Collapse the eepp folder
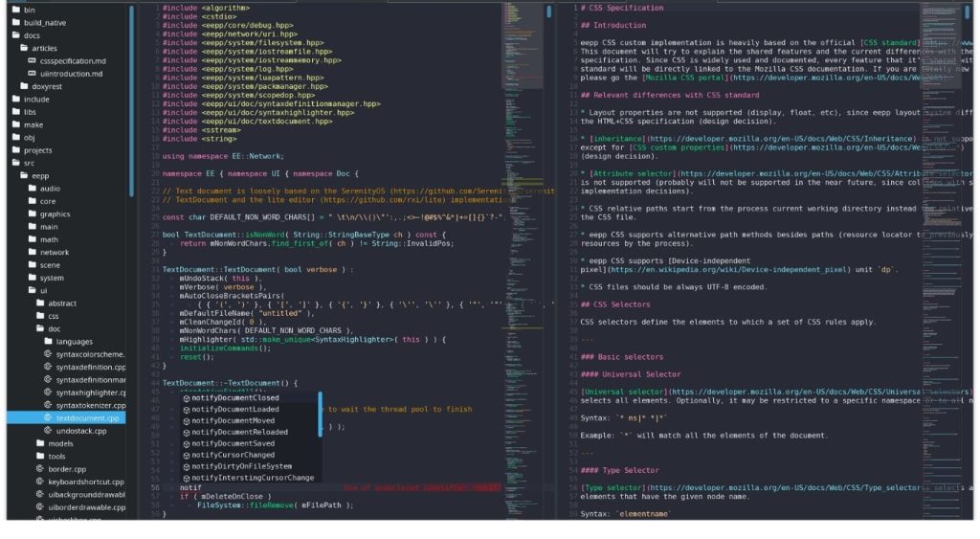Image resolution: width=980 pixels, height=539 pixels. (x=24, y=176)
